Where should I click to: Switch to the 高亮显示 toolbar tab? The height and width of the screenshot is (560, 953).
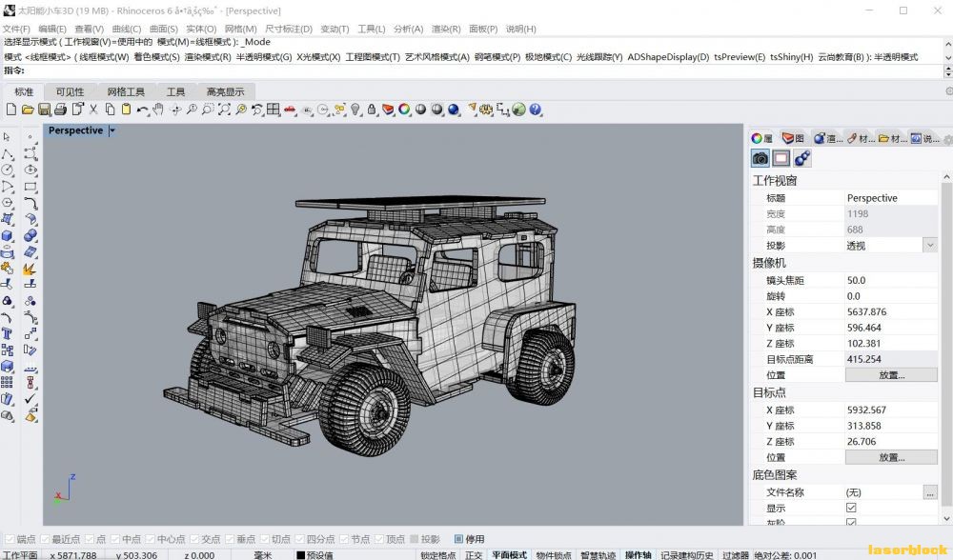225,91
